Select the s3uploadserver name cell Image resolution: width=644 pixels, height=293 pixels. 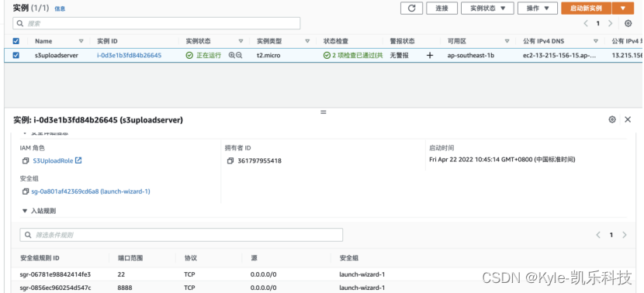[57, 55]
